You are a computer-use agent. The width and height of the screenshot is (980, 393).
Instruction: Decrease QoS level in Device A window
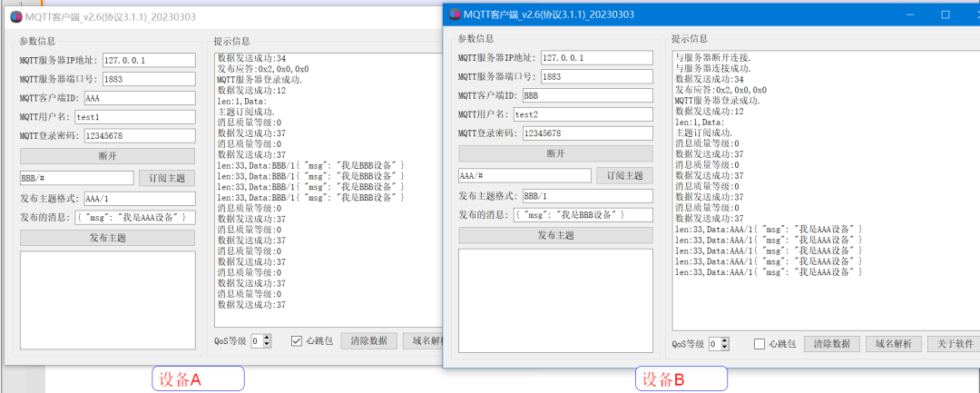click(x=268, y=344)
